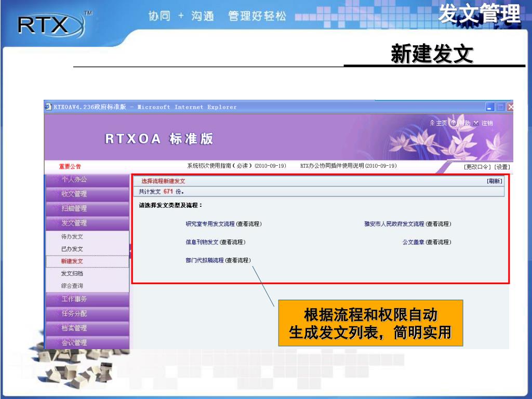Expand the 工作事务 sidebar section
The width and height of the screenshot is (532, 399).
(74, 299)
